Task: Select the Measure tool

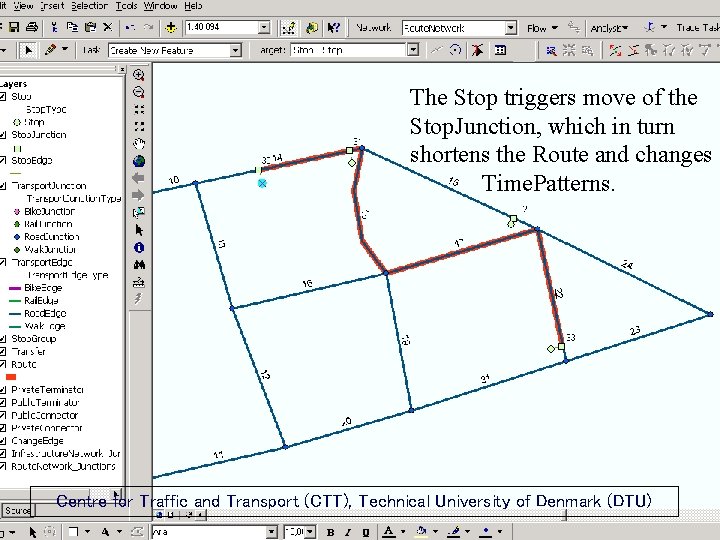Action: 139,282
